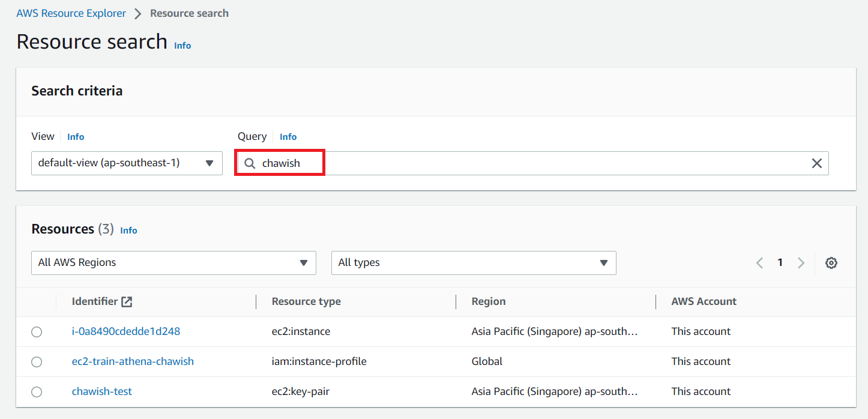This screenshot has width=868, height=419.
Task: Open the chawish-test key-pair link
Action: click(x=101, y=391)
